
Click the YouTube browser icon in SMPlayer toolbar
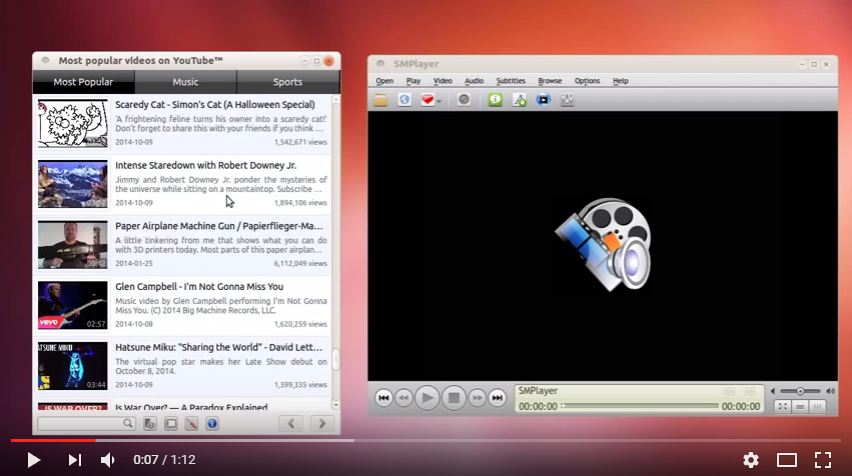click(543, 99)
